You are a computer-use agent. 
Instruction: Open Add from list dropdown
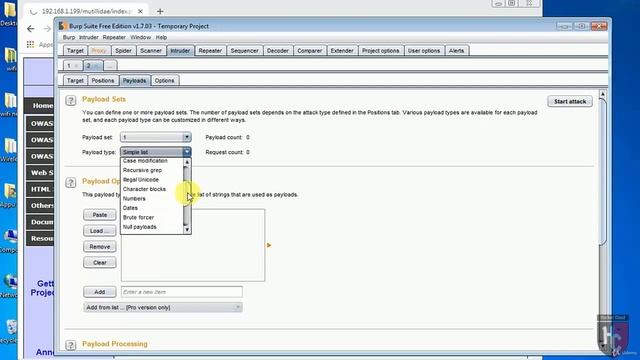(x=163, y=307)
